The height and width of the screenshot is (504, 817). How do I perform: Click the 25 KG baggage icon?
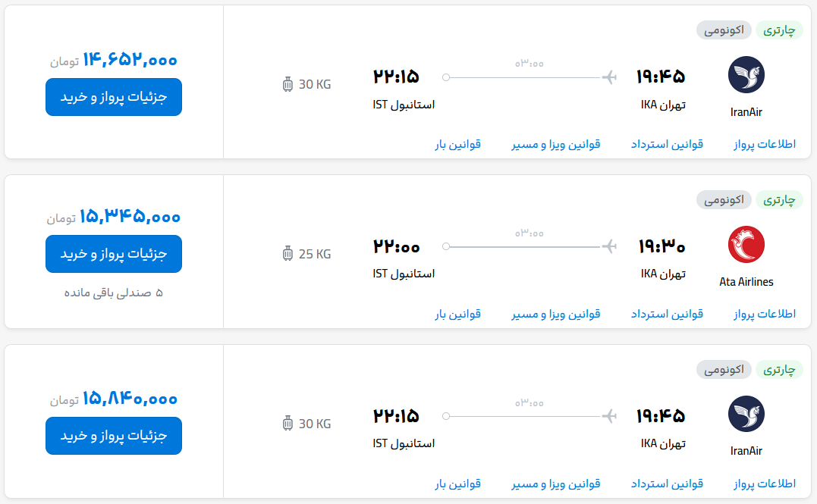288,254
